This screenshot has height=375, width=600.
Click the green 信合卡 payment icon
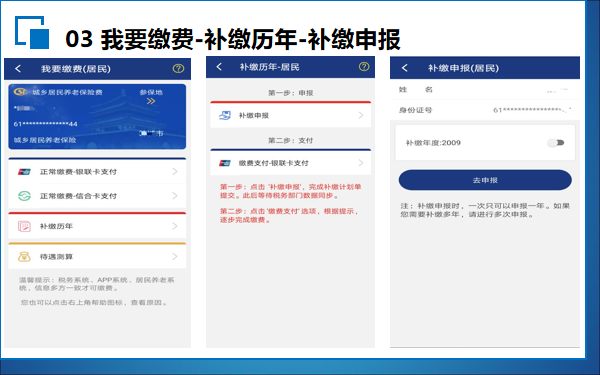click(24, 196)
